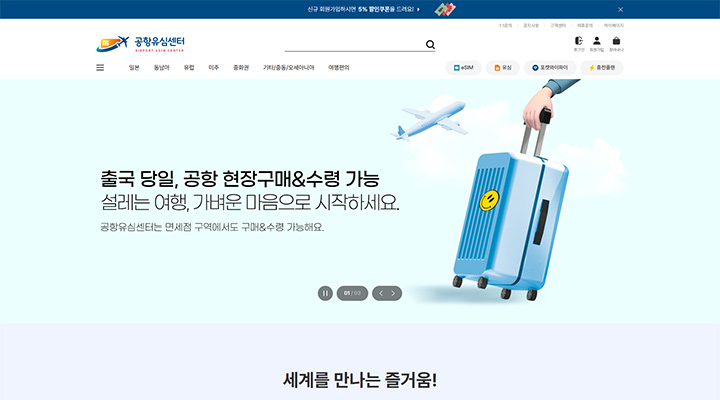Open the member sign-up person icon
The width and height of the screenshot is (720, 400).
[x=596, y=44]
